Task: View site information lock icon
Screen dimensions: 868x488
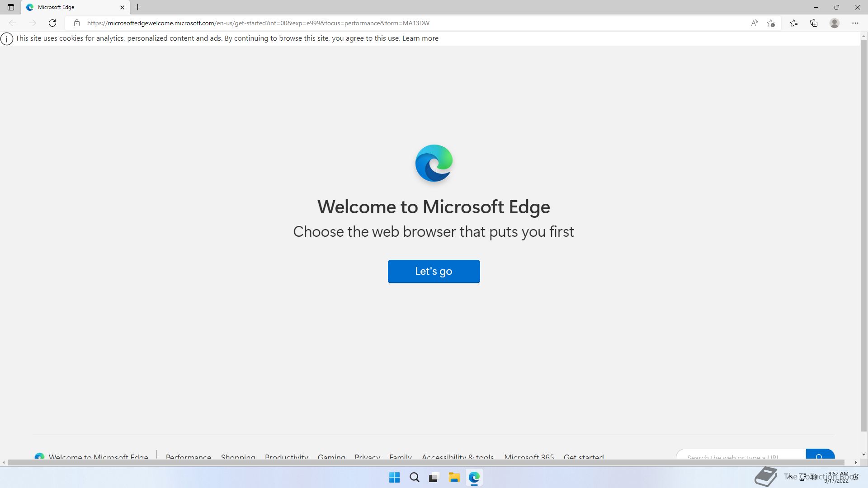Action: tap(77, 23)
